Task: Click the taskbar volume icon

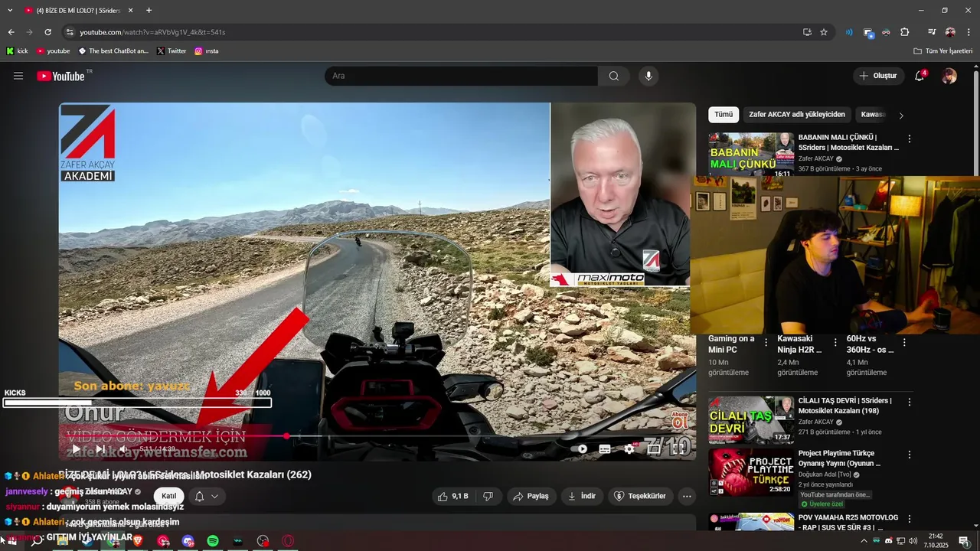Action: (x=913, y=541)
